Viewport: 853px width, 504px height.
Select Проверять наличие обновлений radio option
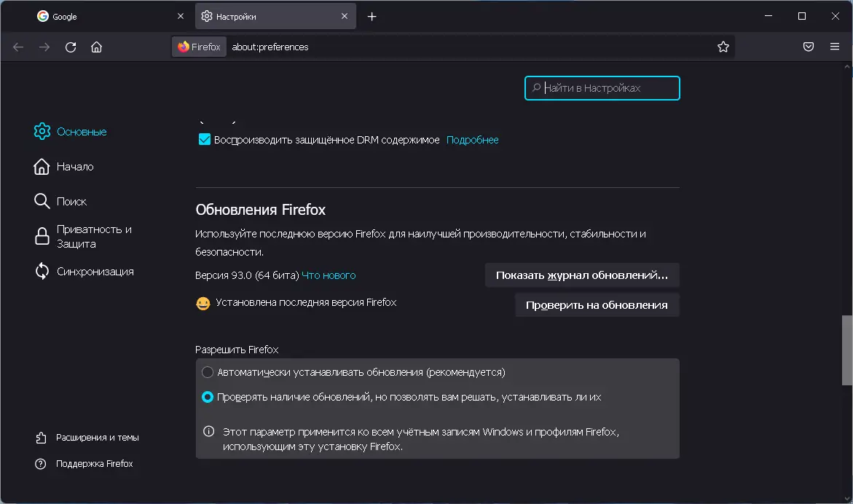208,398
